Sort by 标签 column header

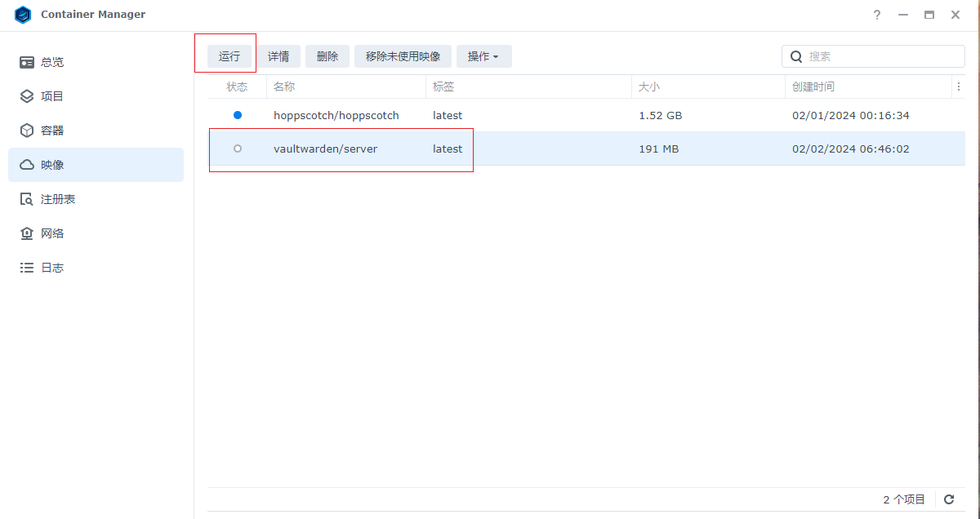point(528,86)
